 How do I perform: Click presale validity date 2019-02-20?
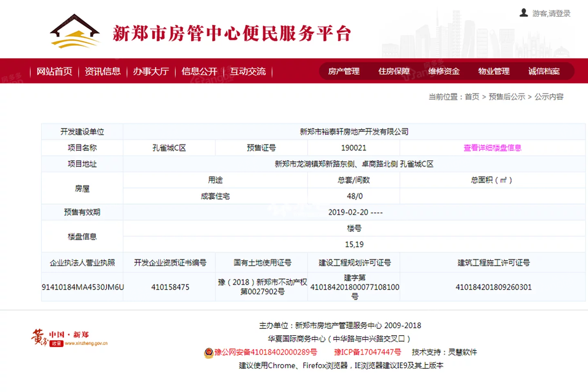[x=355, y=212]
